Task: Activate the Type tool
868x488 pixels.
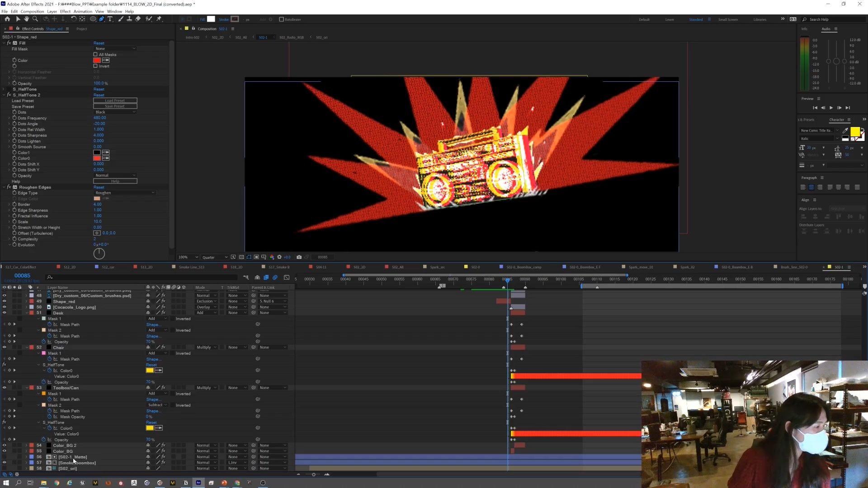Action: point(110,19)
